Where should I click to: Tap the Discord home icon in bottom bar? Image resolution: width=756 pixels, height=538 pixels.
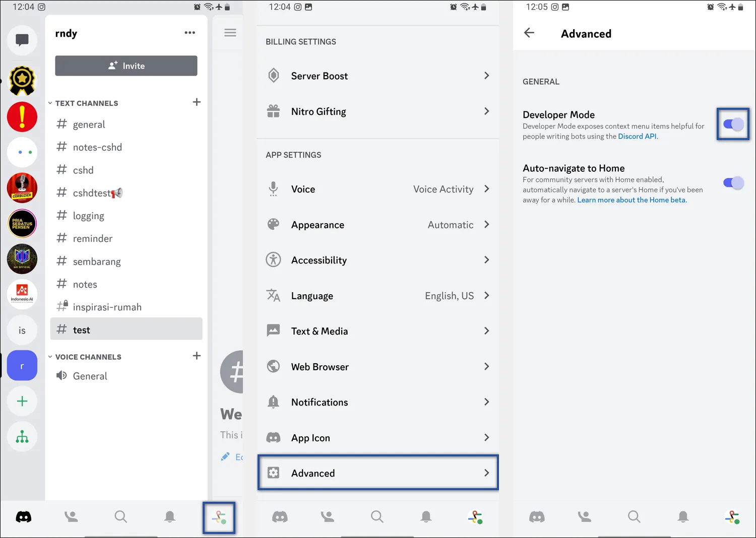[x=23, y=516]
